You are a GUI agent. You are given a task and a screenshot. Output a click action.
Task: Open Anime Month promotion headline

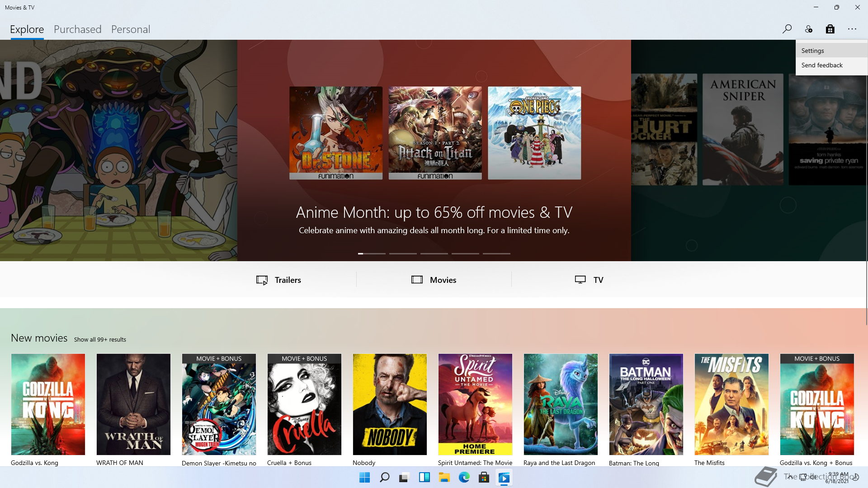point(434,212)
